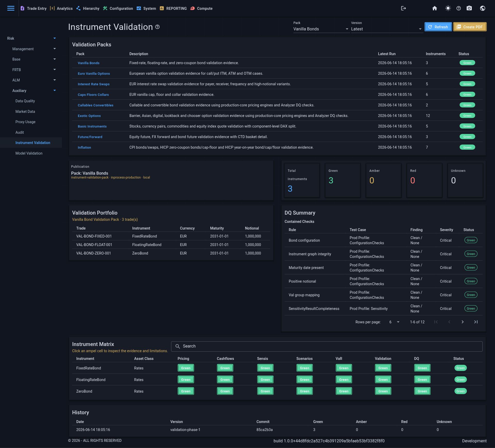
Task: Open System menu
Action: click(x=146, y=8)
